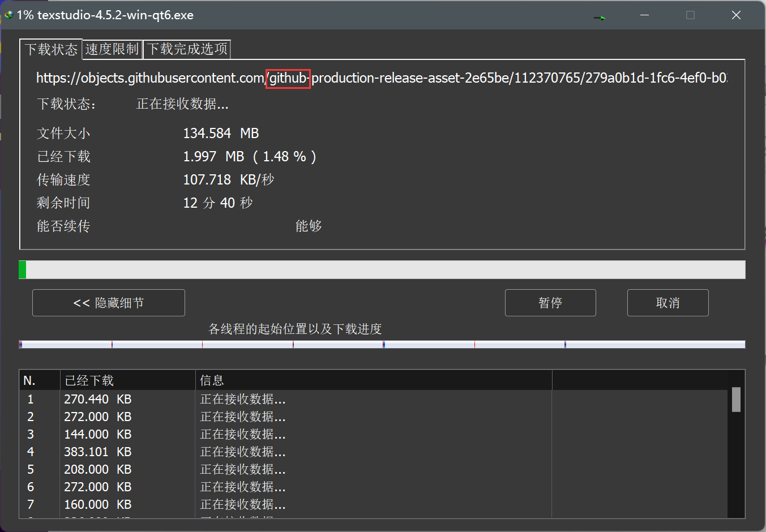Select the 160.000 KB thread row
766x532 pixels.
[x=374, y=504]
